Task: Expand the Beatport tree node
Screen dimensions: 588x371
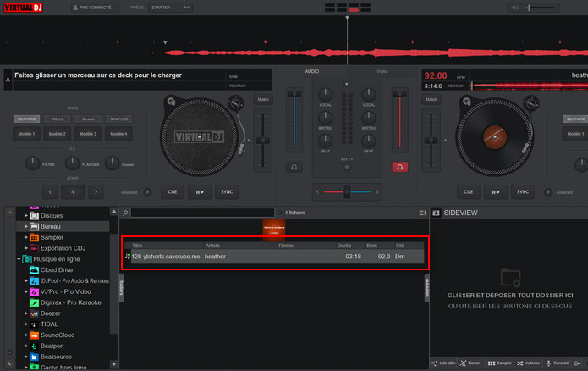Action: 26,346
